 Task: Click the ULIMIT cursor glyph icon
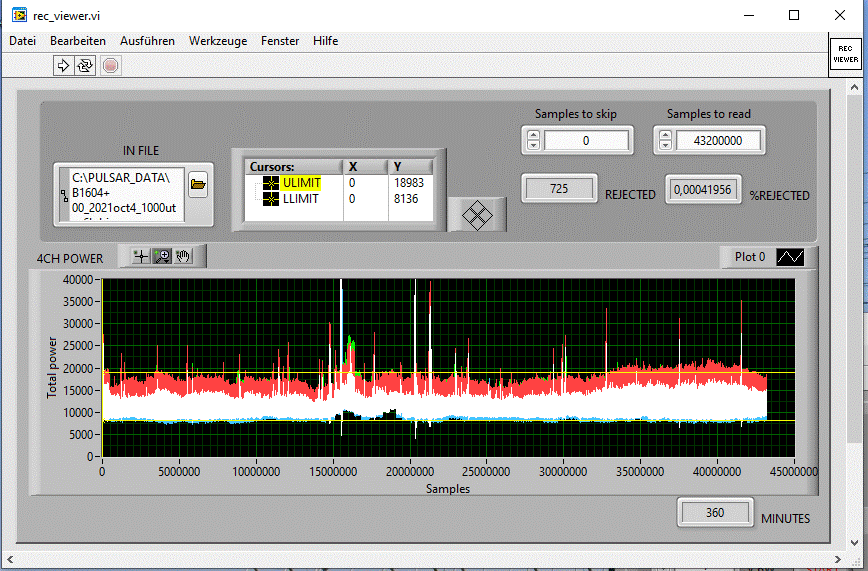[271, 183]
